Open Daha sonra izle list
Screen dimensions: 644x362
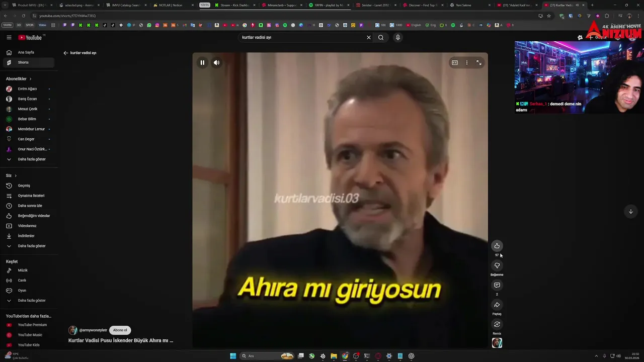(x=29, y=206)
